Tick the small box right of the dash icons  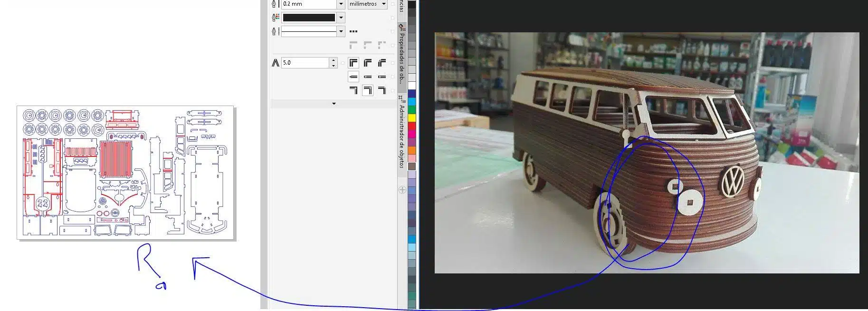(x=392, y=45)
